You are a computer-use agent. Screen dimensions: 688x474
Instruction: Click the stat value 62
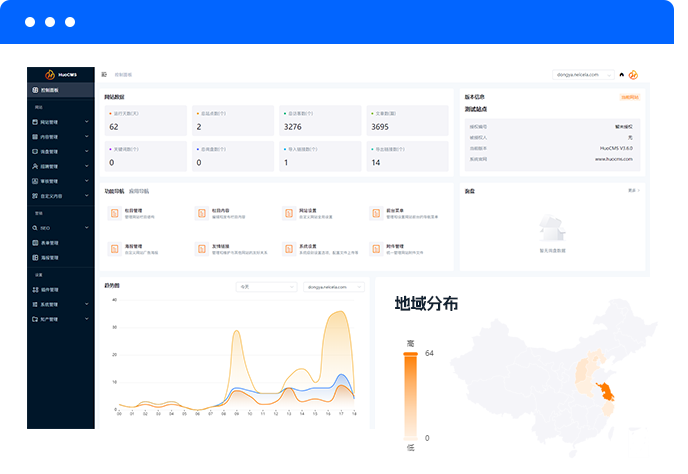tap(114, 127)
